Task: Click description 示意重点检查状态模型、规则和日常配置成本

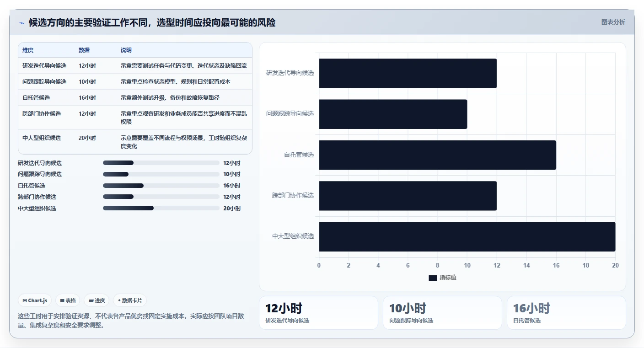Action: [176, 82]
